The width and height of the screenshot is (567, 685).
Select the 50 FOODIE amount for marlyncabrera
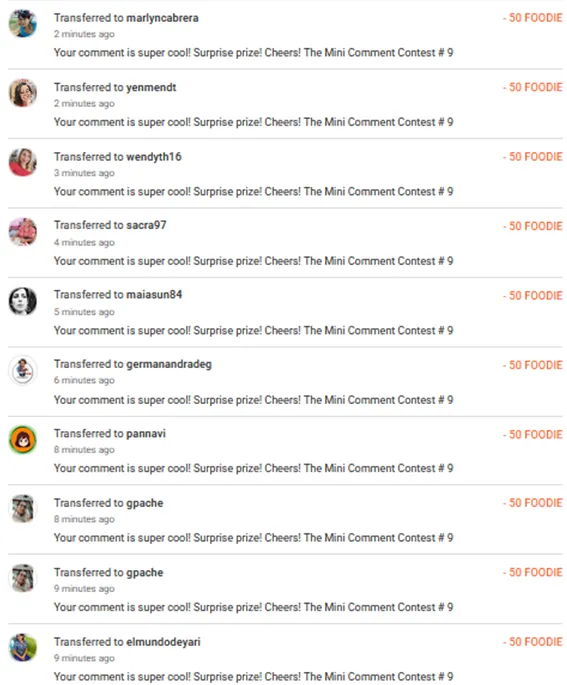[x=532, y=18]
